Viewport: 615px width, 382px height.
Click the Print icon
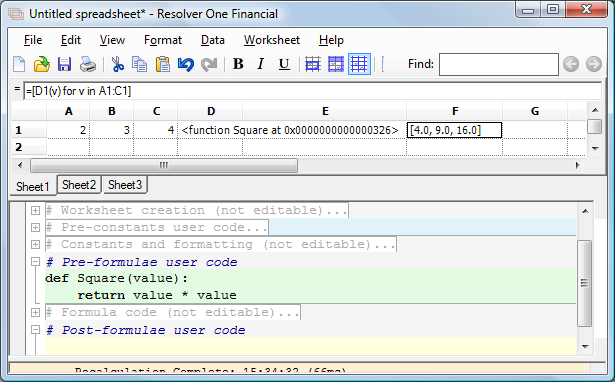88,64
